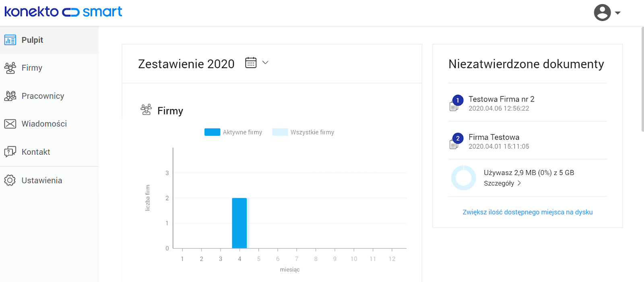Click the month 4 active companies bar
Viewport: 644px width, 282px height.
pos(239,223)
